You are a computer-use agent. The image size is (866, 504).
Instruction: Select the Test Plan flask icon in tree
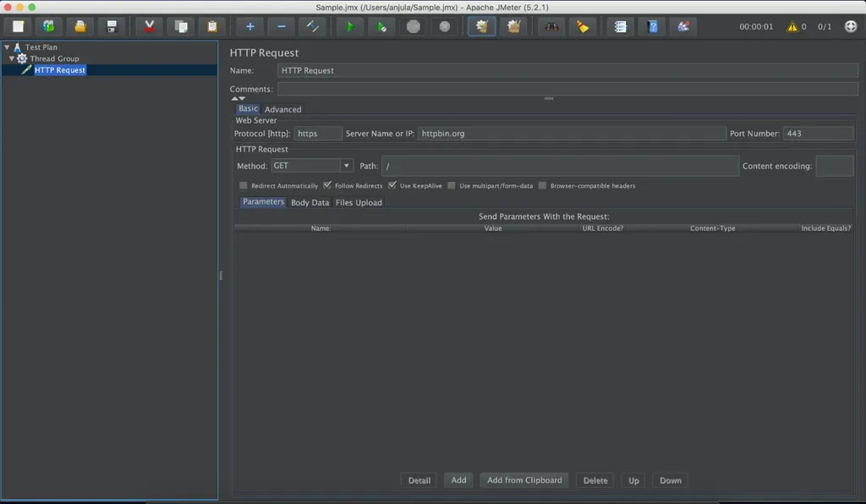tap(17, 47)
